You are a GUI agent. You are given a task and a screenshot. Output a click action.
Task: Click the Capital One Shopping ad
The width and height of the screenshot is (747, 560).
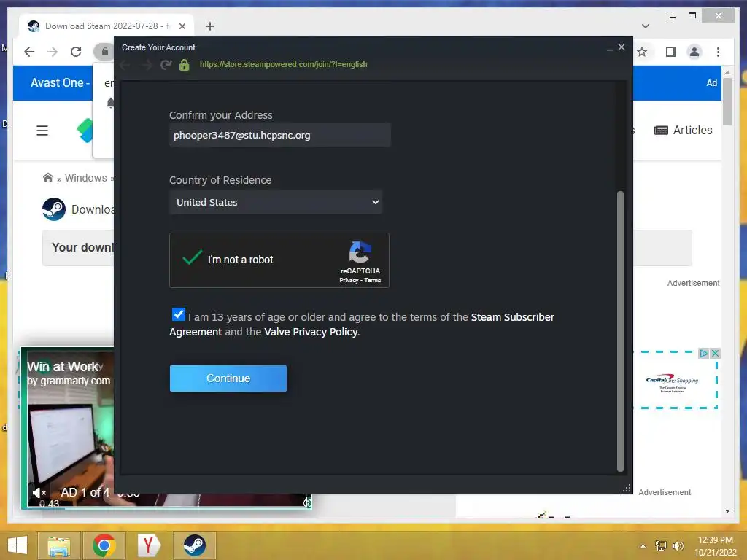672,382
